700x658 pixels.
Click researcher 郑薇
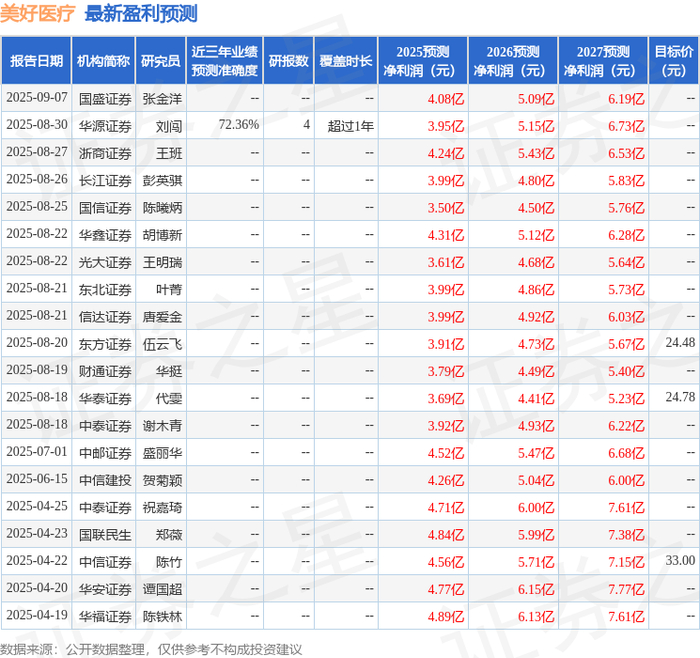tap(169, 534)
